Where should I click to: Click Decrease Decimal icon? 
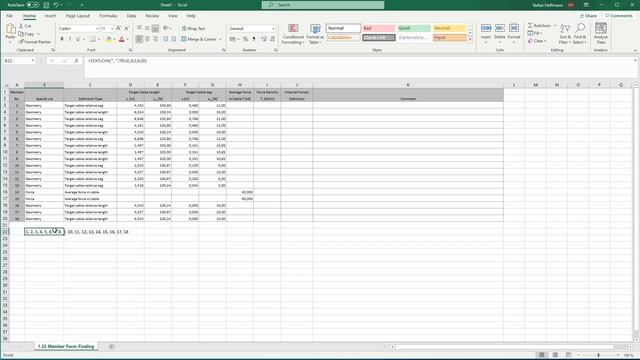pyautogui.click(x=272, y=39)
